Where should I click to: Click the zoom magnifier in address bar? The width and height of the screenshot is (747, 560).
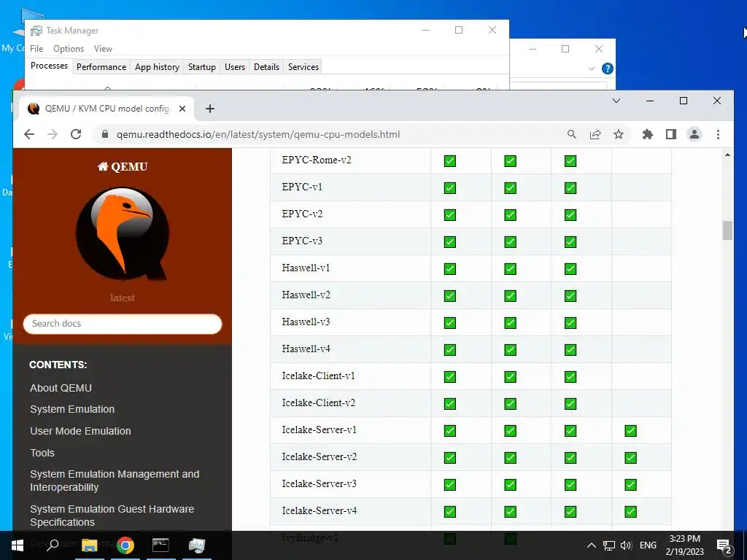pos(572,134)
